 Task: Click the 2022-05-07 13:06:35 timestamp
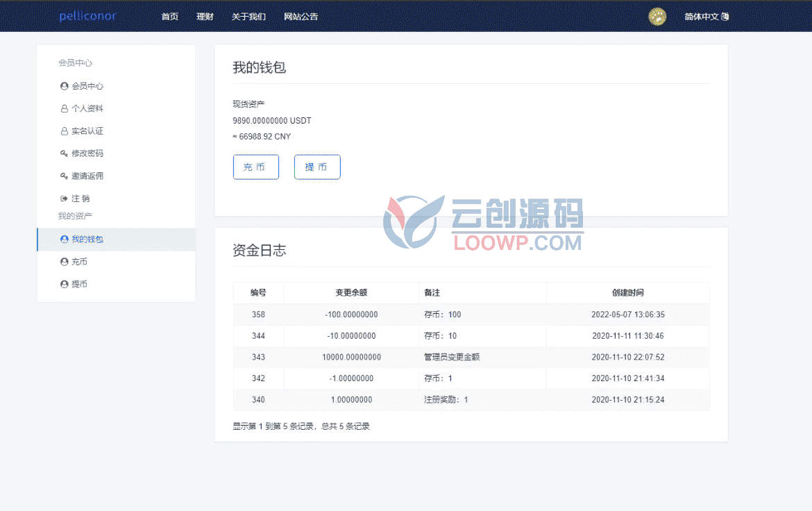627,315
